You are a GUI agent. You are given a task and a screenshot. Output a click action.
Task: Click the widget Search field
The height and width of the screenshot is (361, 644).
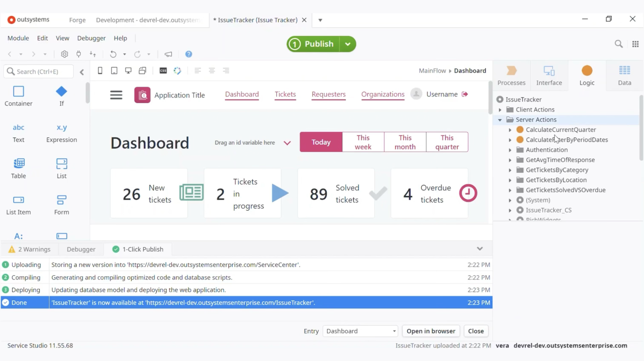[39, 71]
